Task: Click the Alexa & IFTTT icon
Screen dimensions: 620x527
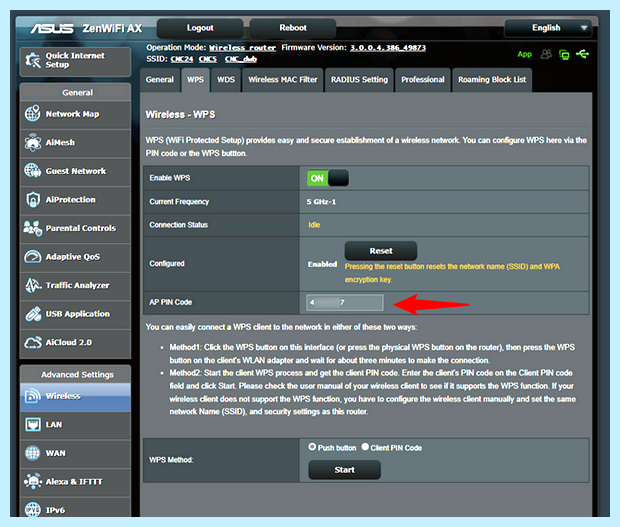Action: pyautogui.click(x=32, y=482)
